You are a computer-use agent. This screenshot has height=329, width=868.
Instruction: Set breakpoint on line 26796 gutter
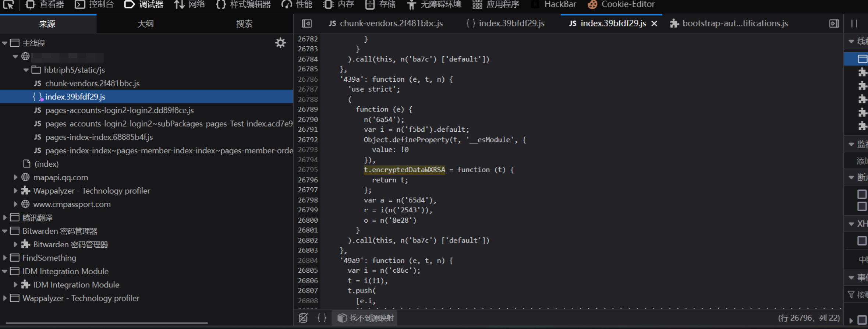(x=308, y=180)
